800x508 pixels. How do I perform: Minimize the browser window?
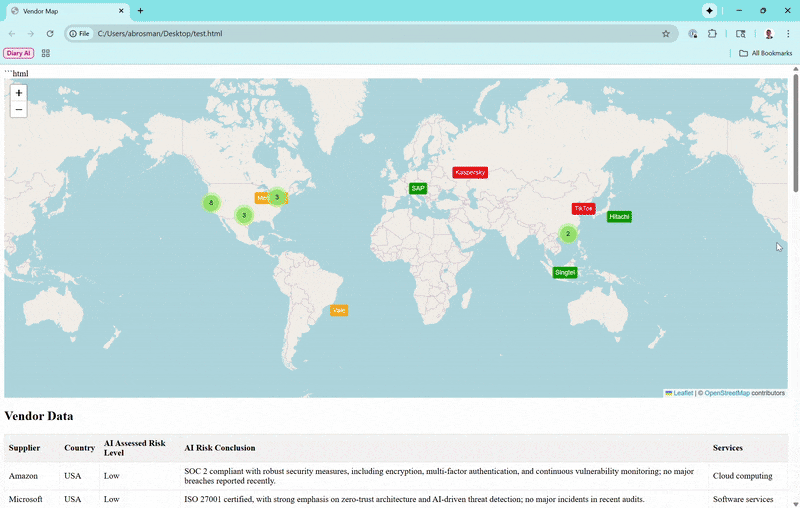(x=739, y=11)
